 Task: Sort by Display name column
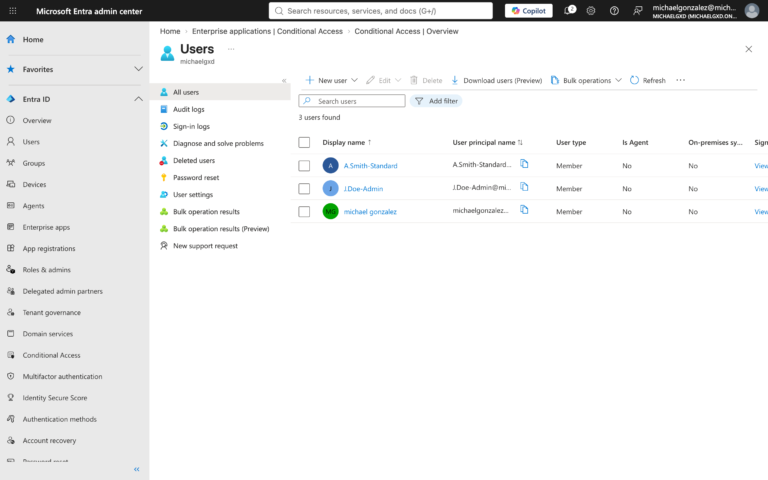[x=347, y=143]
